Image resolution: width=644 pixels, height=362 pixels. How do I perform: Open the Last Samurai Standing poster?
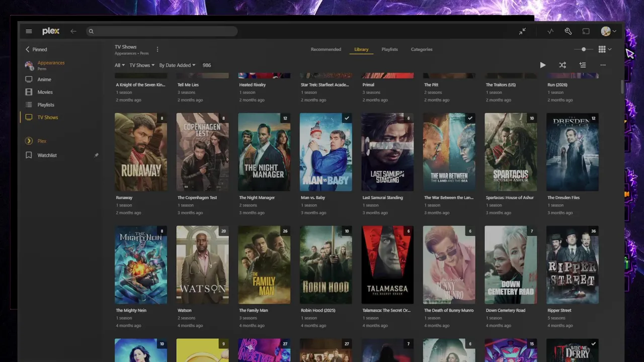click(387, 152)
